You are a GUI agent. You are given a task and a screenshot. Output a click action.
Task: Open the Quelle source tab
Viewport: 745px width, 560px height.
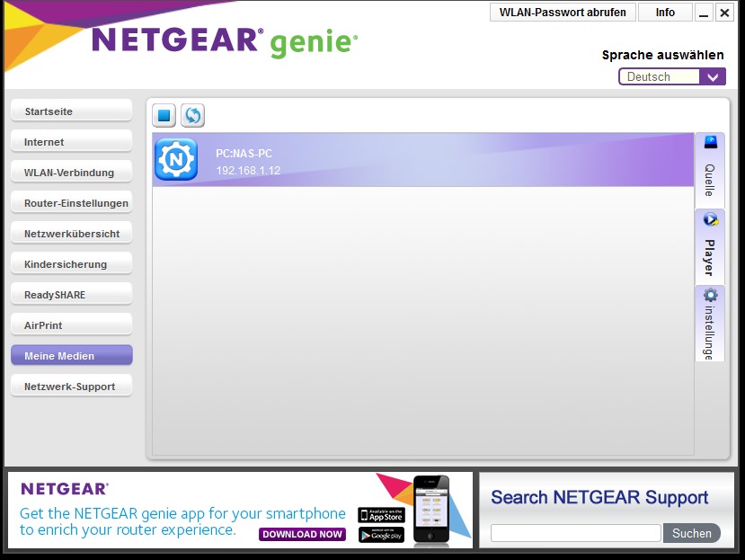click(x=710, y=170)
